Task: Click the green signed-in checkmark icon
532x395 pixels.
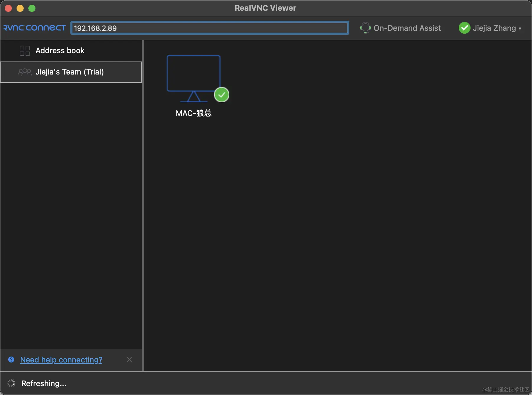Action: click(x=464, y=28)
